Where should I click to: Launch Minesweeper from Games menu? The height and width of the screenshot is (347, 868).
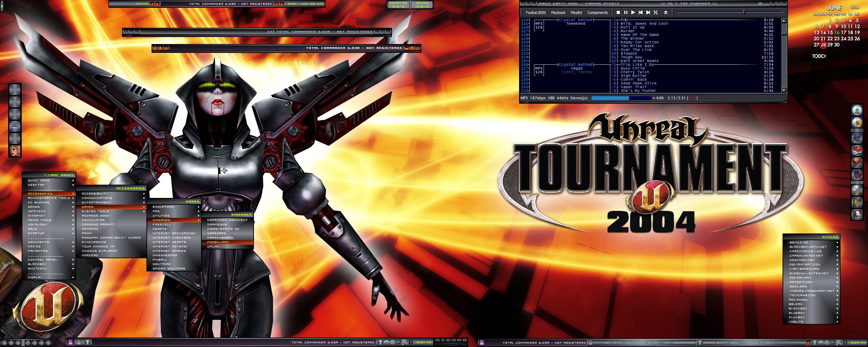(x=174, y=256)
